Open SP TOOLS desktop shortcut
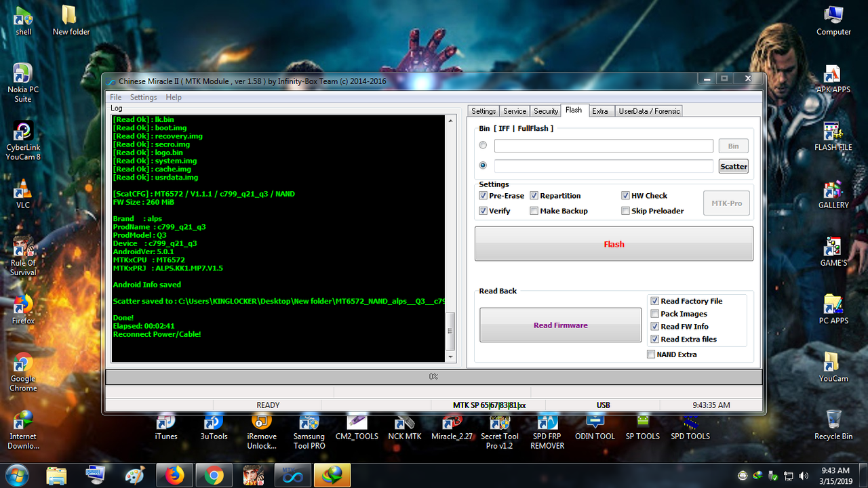This screenshot has height=488, width=868. point(643,427)
